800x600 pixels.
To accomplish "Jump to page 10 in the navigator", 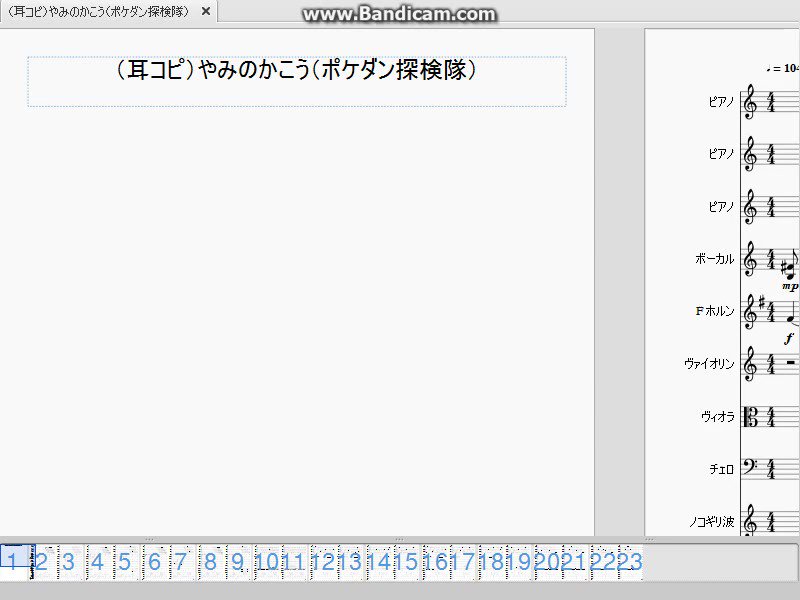I will pyautogui.click(x=267, y=561).
